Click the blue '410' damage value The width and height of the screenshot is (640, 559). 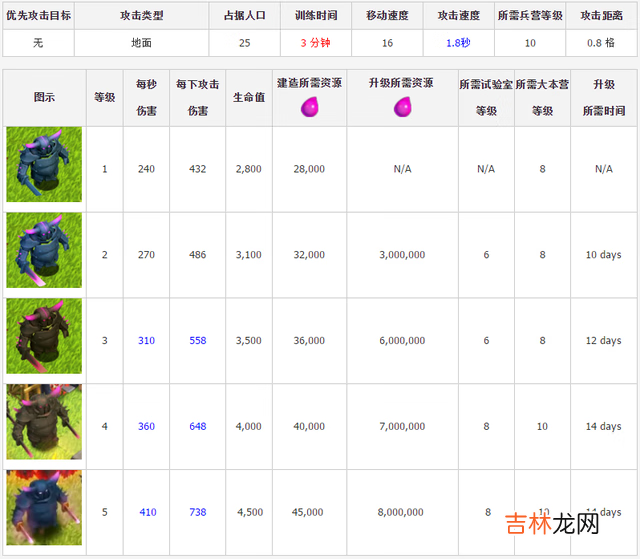coord(148,512)
